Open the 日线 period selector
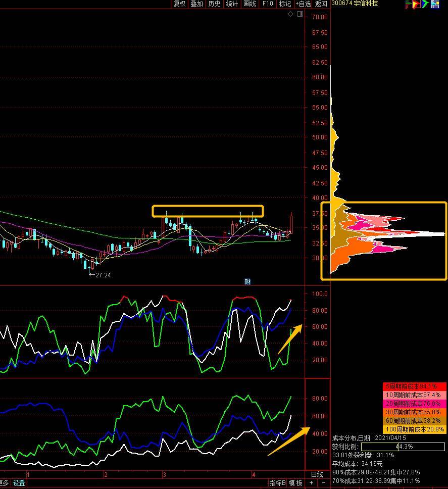The height and width of the screenshot is (489, 448). (317, 474)
